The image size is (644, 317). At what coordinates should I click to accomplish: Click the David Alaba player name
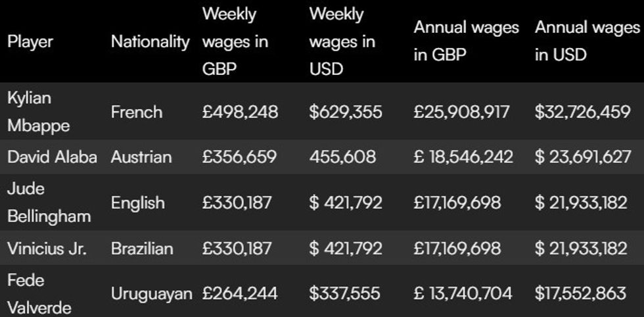click(x=52, y=157)
